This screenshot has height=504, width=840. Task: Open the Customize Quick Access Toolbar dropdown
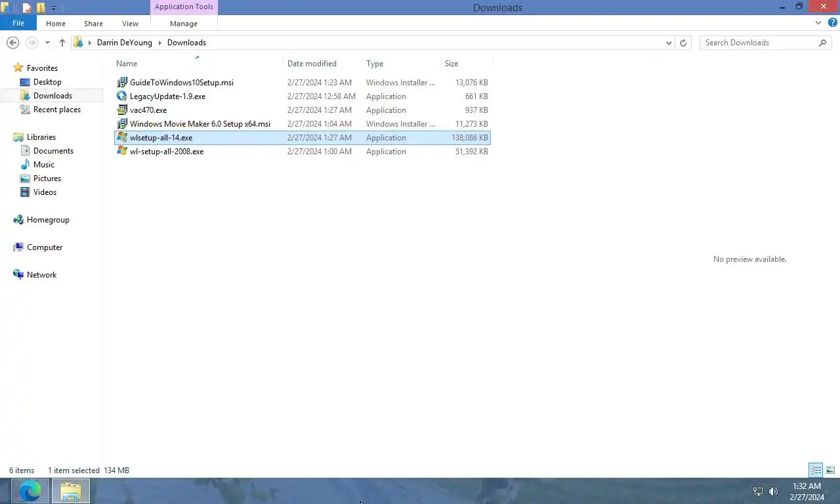point(53,9)
